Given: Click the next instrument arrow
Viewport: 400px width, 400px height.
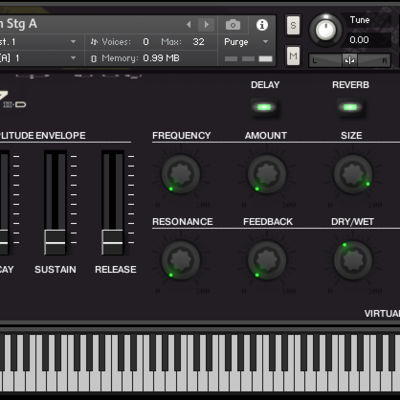Looking at the screenshot, I should coord(206,24).
